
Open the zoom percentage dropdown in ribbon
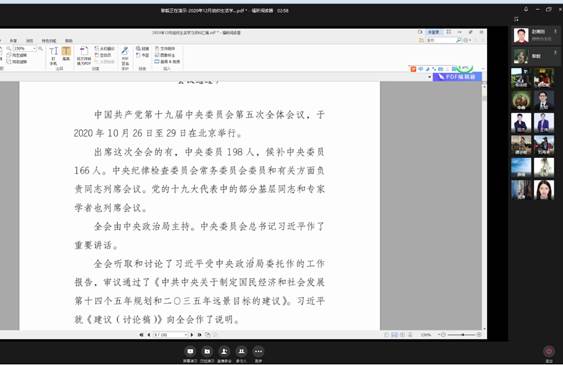click(24, 48)
